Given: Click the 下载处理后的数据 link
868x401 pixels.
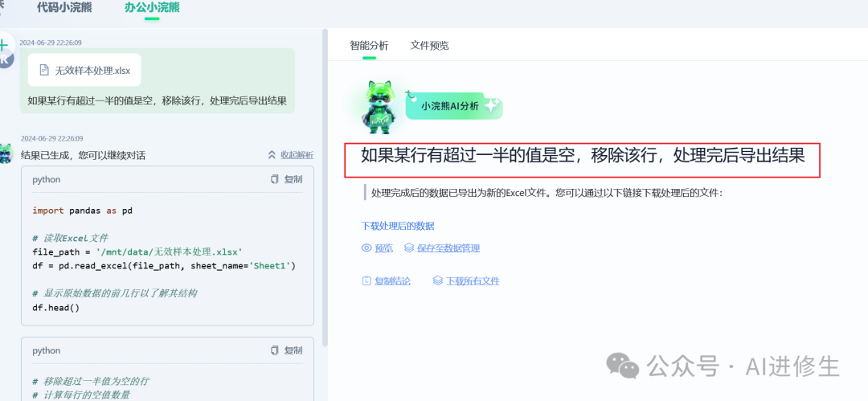Looking at the screenshot, I should tap(398, 226).
